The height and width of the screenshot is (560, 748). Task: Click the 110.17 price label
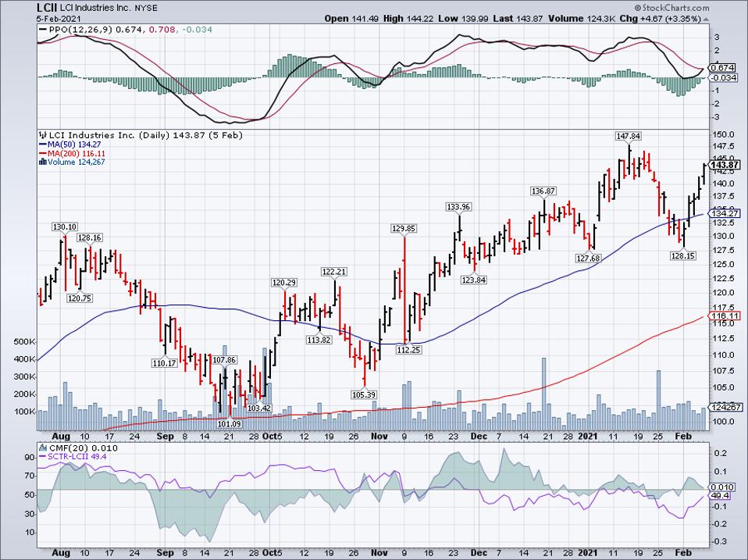pyautogui.click(x=165, y=363)
